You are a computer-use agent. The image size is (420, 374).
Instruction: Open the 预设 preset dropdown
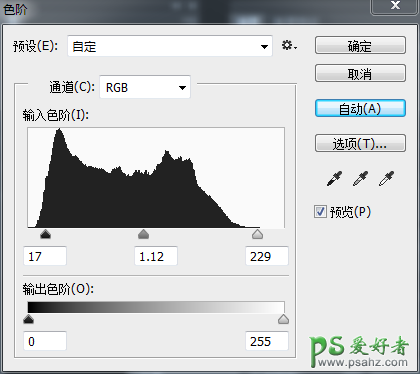pos(170,46)
